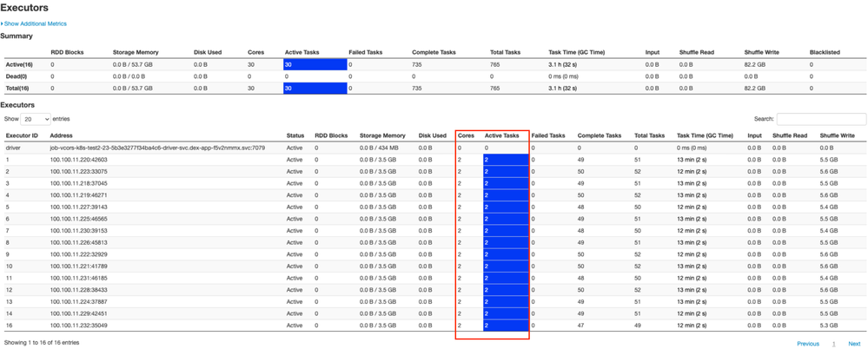Go to the Previous page of executors

(x=808, y=344)
